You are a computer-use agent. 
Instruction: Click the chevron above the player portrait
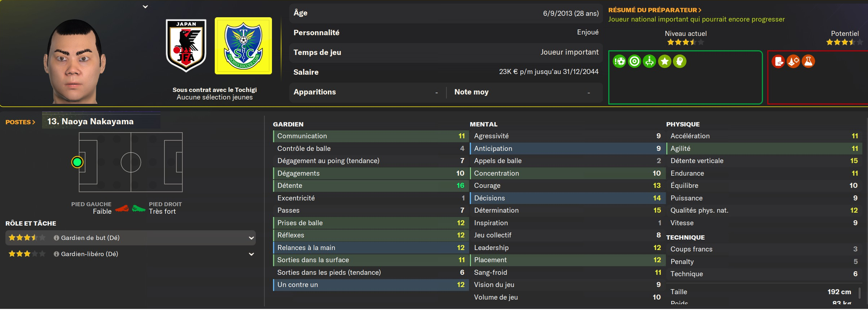(x=145, y=6)
